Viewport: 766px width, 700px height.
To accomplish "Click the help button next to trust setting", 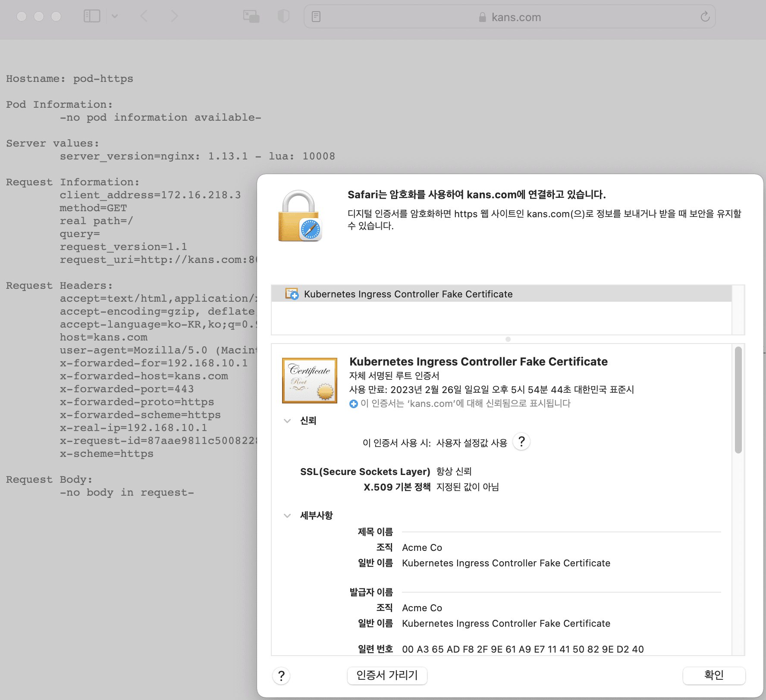I will (x=521, y=442).
